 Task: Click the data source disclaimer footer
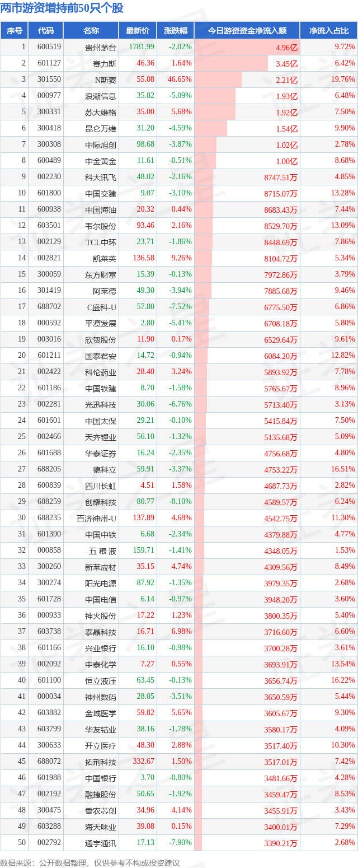point(90,863)
